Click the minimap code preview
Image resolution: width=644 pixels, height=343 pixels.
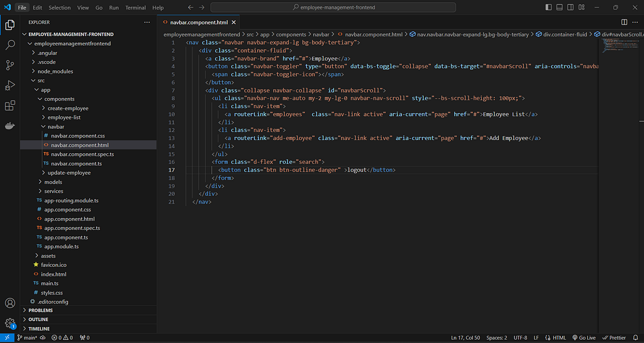[616, 45]
